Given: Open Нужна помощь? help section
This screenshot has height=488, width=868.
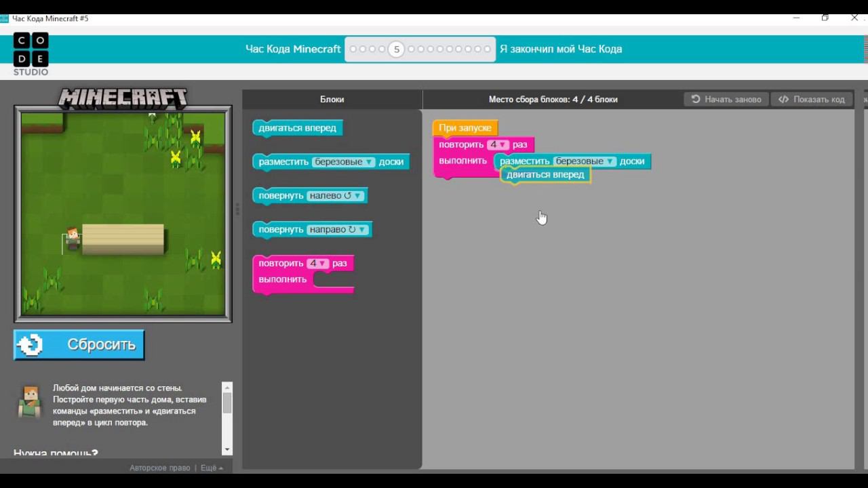Looking at the screenshot, I should coord(56,453).
